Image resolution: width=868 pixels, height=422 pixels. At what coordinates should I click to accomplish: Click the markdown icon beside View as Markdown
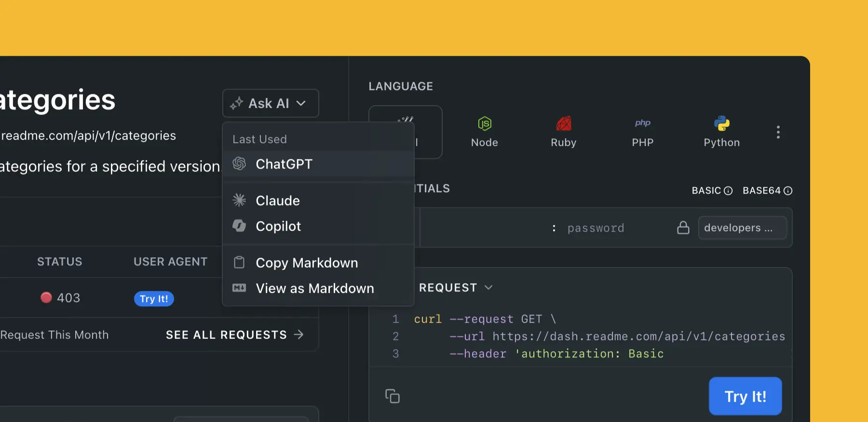pyautogui.click(x=239, y=288)
